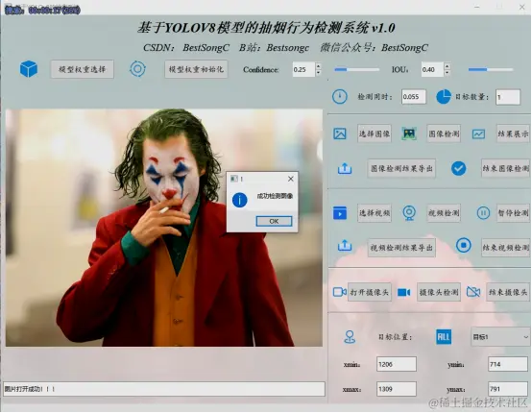
Task: Click the 模型权重初始化 button
Action: [196, 69]
